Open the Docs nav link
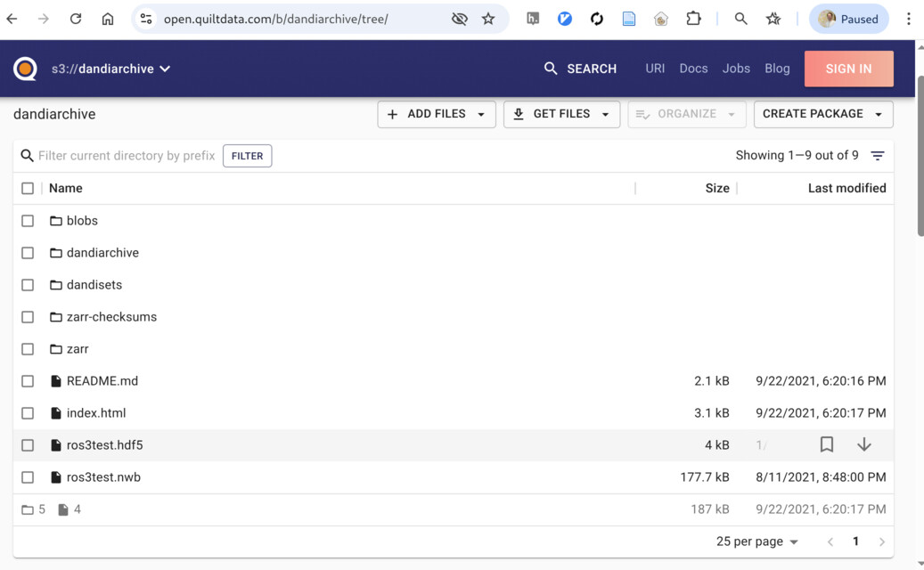This screenshot has height=570, width=924. click(x=693, y=69)
